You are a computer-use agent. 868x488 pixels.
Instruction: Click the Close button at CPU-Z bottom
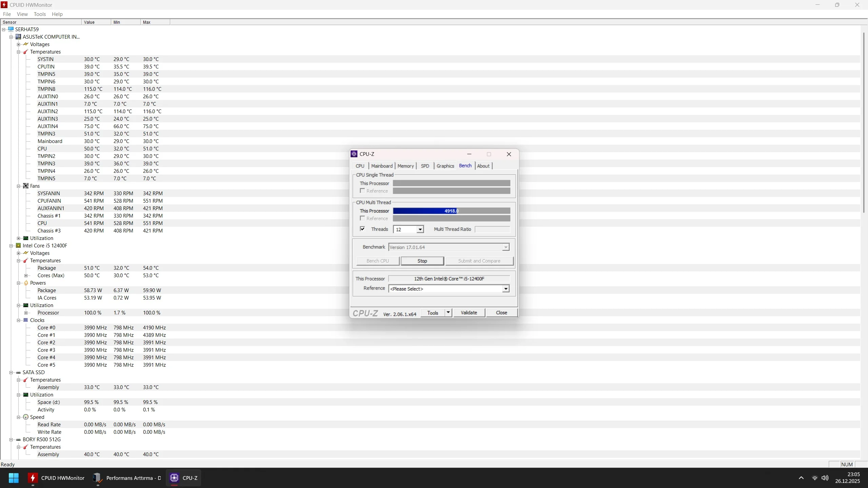tap(501, 312)
